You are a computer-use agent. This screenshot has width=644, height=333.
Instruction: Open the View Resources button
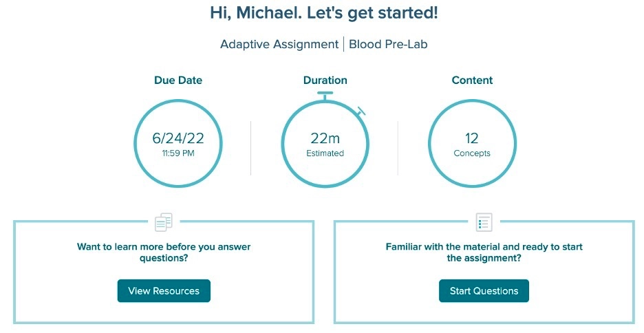click(164, 291)
